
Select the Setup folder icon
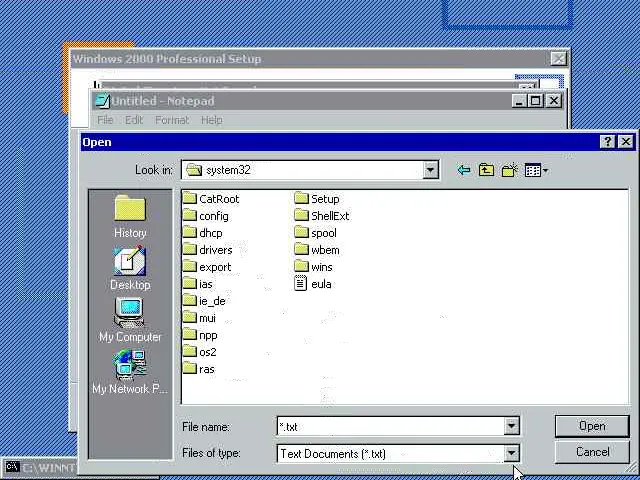pos(301,199)
